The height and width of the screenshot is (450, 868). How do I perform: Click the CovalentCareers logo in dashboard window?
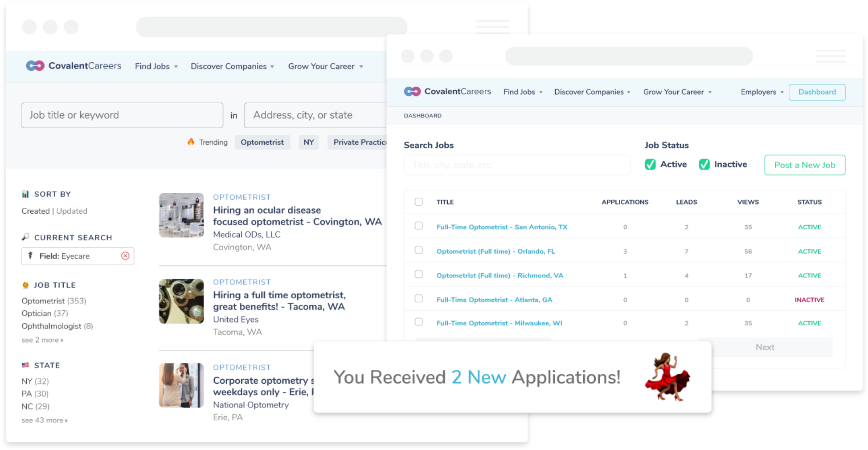click(x=447, y=92)
